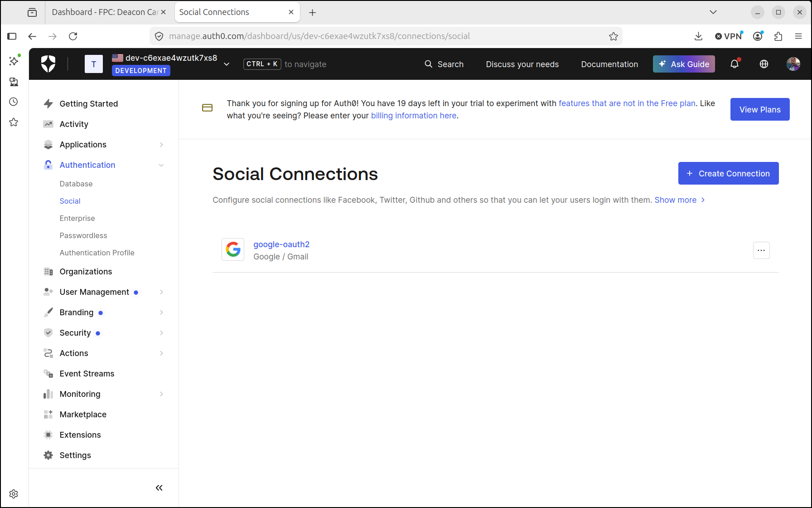
Task: Open the user profile avatar menu
Action: pyautogui.click(x=793, y=64)
